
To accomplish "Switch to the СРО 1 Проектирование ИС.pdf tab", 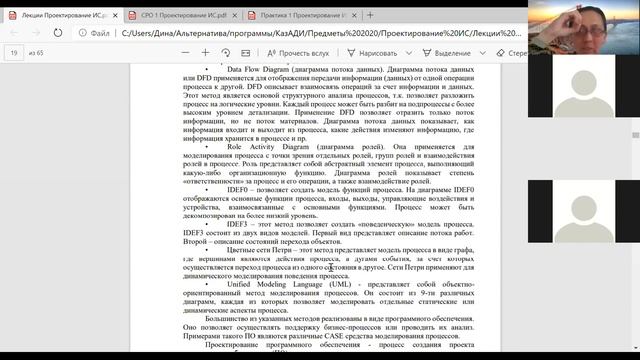I will [x=183, y=15].
